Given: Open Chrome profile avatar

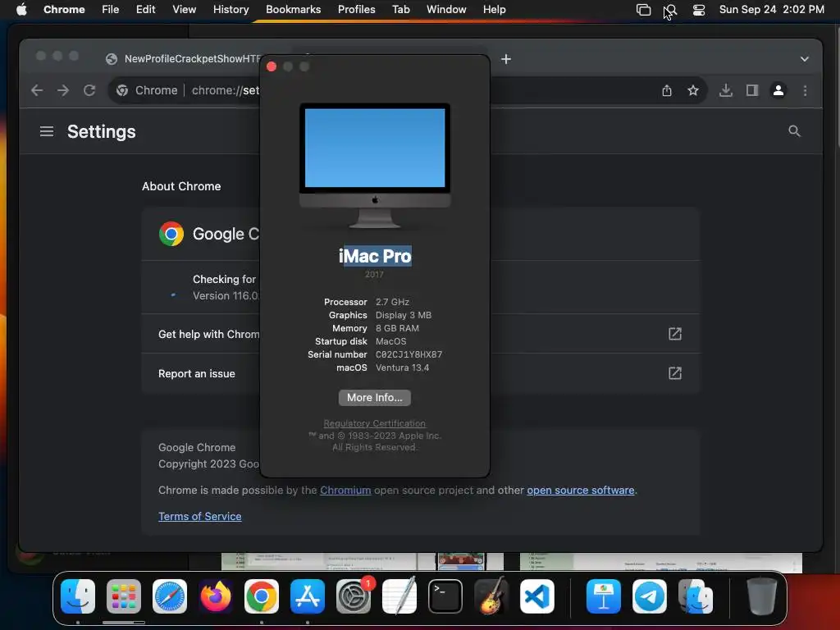Looking at the screenshot, I should pyautogui.click(x=778, y=90).
